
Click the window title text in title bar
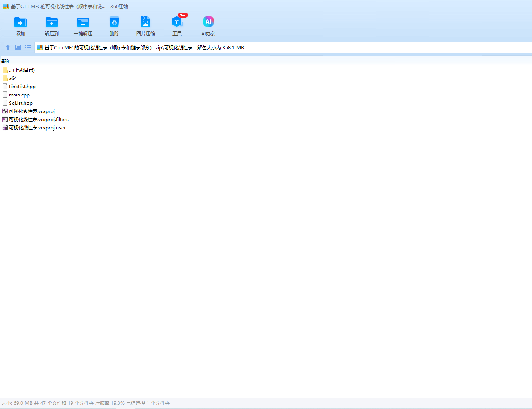coord(69,7)
